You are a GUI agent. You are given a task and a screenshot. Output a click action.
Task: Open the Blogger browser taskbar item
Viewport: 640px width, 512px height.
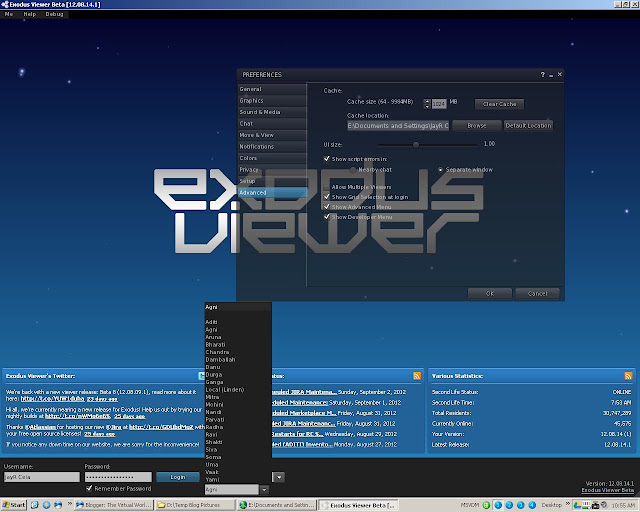coord(113,505)
